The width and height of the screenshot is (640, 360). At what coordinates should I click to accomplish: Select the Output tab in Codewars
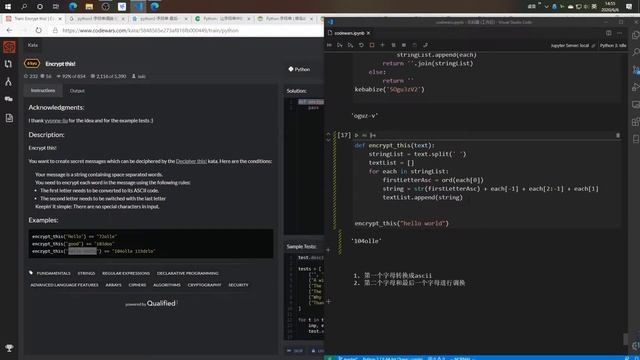coord(77,91)
